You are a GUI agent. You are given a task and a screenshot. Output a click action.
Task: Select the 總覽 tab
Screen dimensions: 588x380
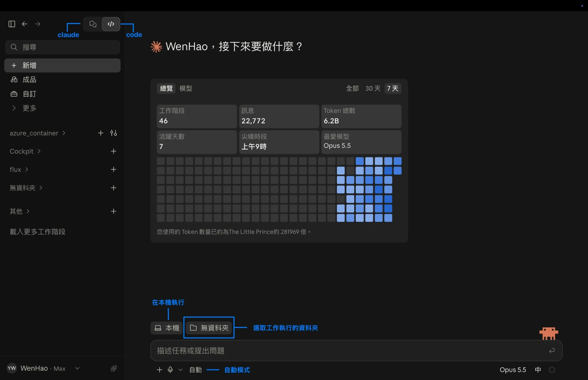tap(166, 88)
